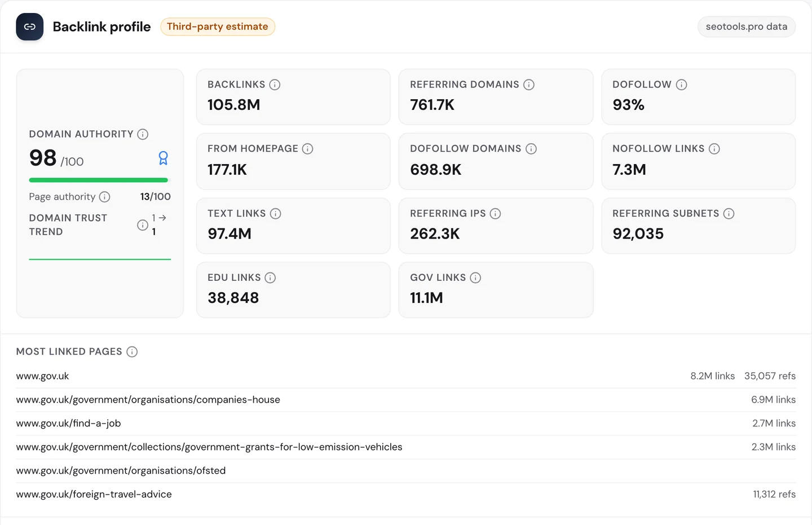The height and width of the screenshot is (525, 812).
Task: Open the ofsted organisation page link
Action: [x=121, y=471]
